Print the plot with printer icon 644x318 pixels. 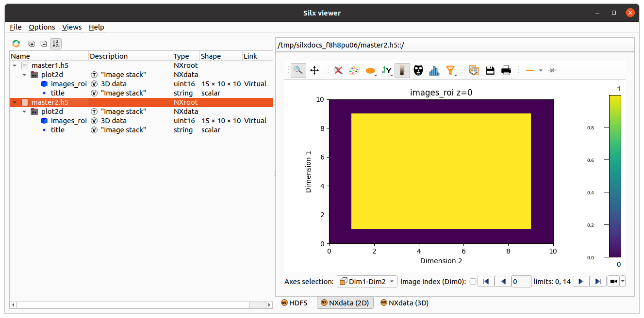(506, 71)
